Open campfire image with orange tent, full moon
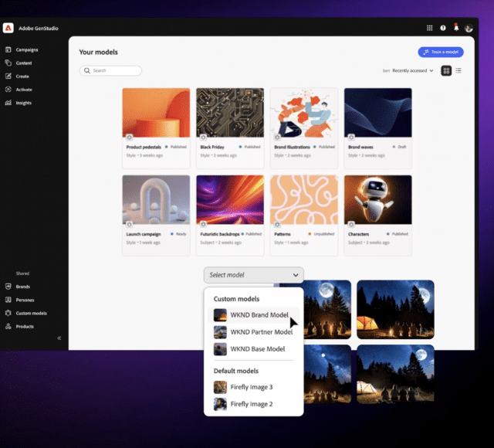Viewport: 494px width, 448px height. coord(395,309)
